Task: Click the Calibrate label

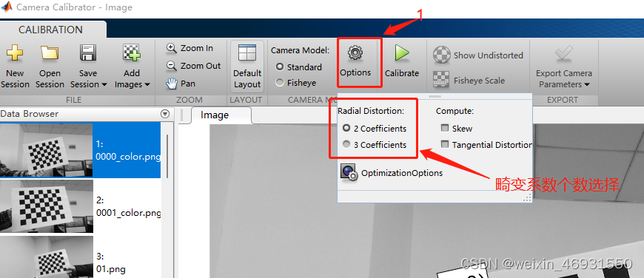Action: click(402, 73)
